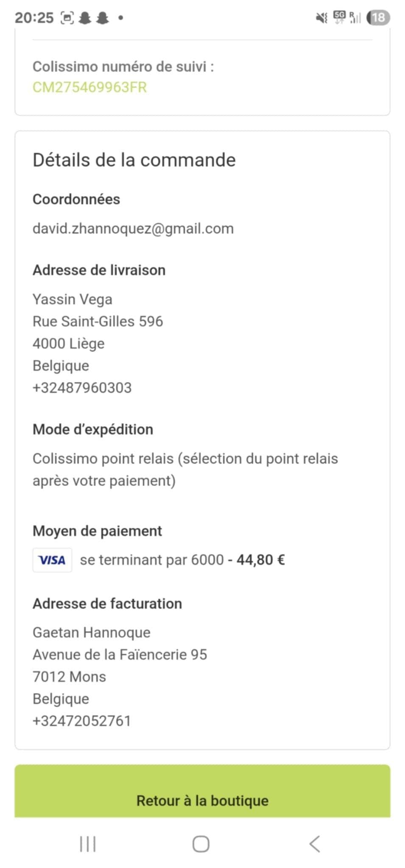Tap the battery level indicator showing 18
Screen dimensions: 405x868
378,18
